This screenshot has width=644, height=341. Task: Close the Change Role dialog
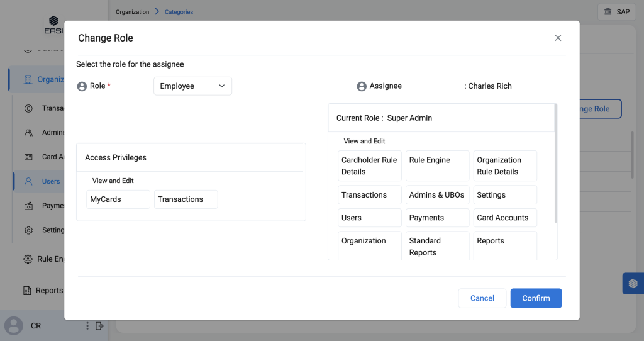click(x=558, y=38)
